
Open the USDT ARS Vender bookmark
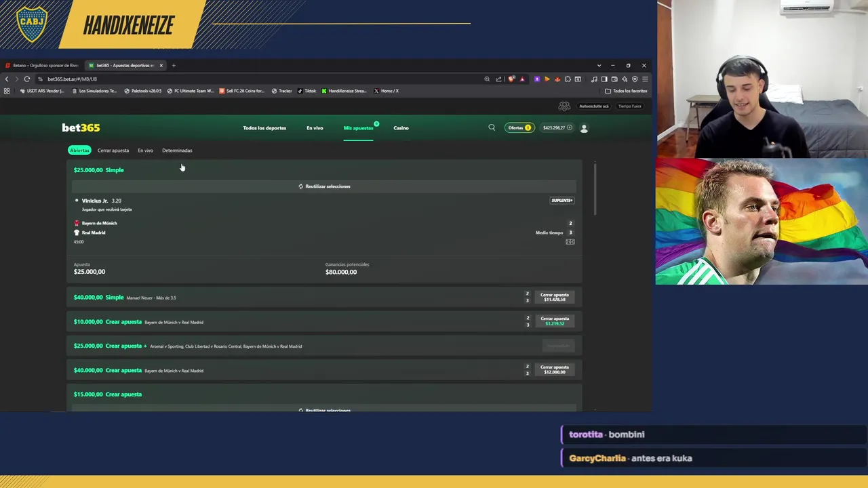click(x=43, y=91)
